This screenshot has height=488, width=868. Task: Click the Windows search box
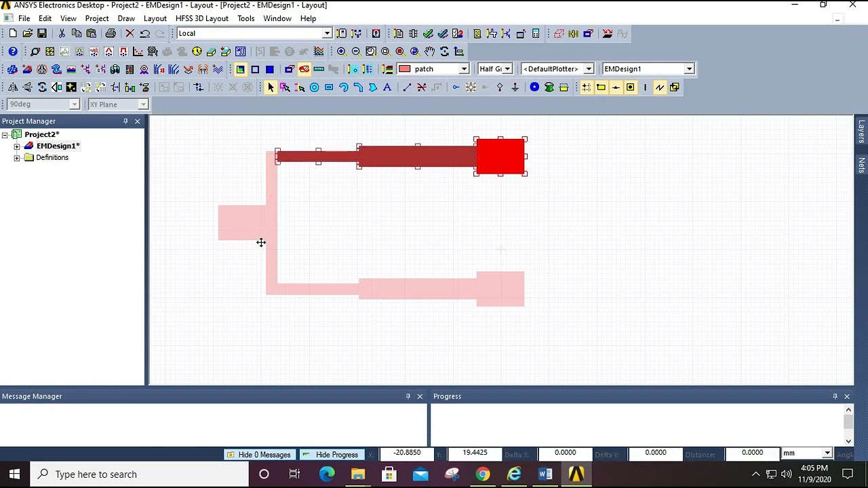click(x=139, y=474)
